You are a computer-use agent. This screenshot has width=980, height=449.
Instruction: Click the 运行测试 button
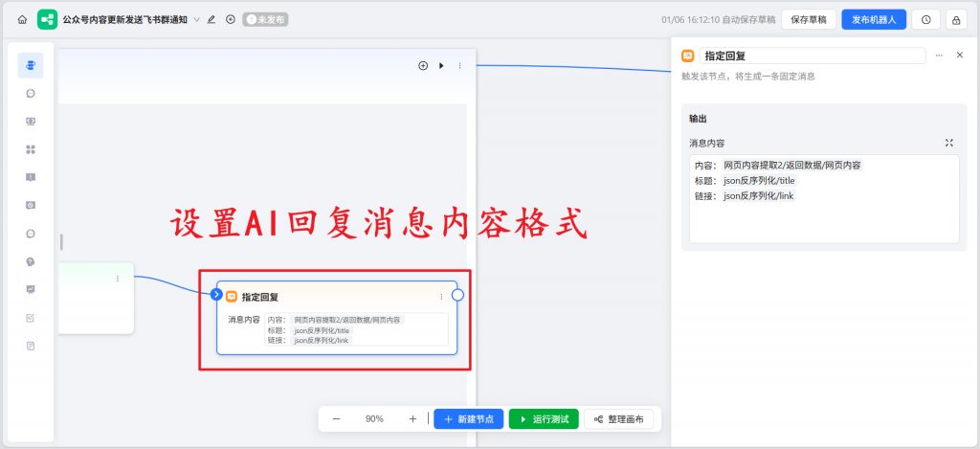point(544,419)
